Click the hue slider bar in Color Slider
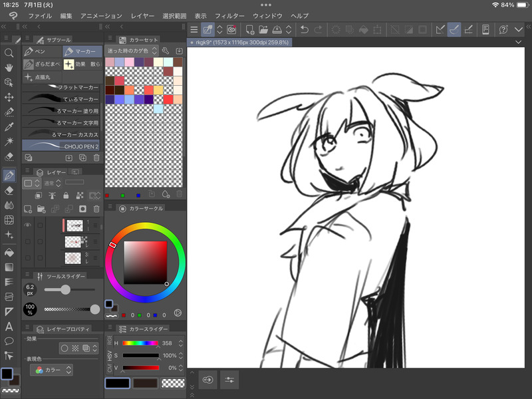The width and height of the screenshot is (532, 399). point(140,343)
